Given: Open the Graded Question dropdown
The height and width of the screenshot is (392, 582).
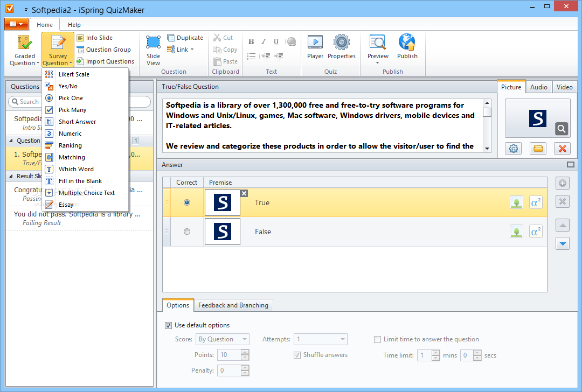Looking at the screenshot, I should (24, 50).
